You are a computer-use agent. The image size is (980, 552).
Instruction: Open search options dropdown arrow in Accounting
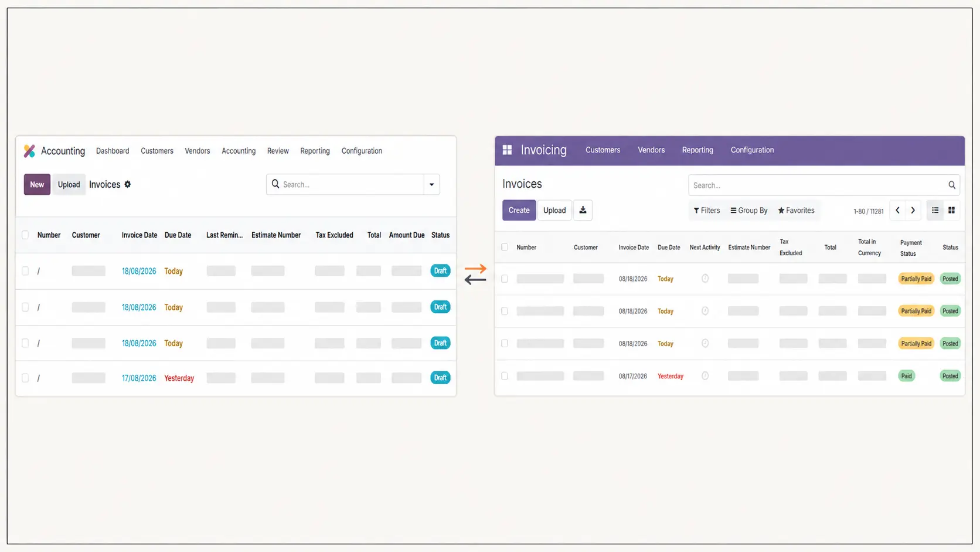click(x=432, y=184)
